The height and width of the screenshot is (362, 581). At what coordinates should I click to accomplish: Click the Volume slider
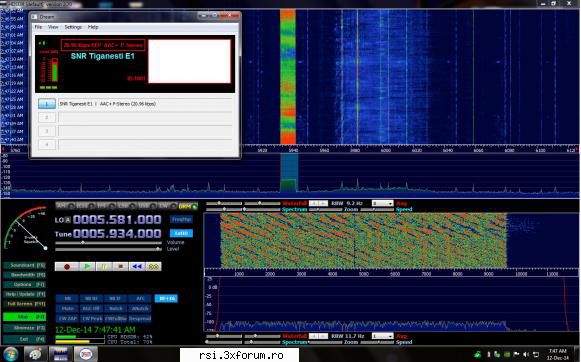109,243
